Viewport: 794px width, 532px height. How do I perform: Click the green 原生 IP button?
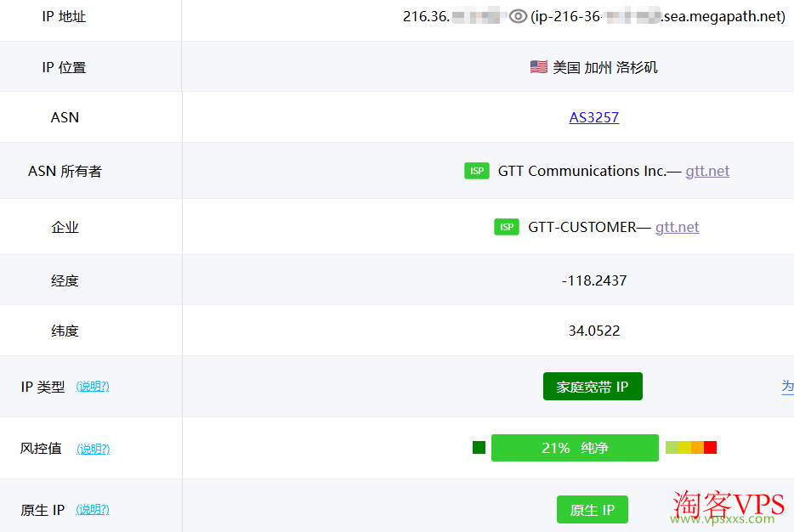pos(593,509)
